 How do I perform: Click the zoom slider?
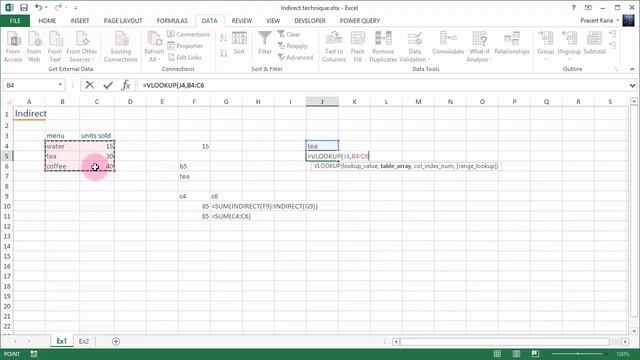pyautogui.click(x=578, y=353)
